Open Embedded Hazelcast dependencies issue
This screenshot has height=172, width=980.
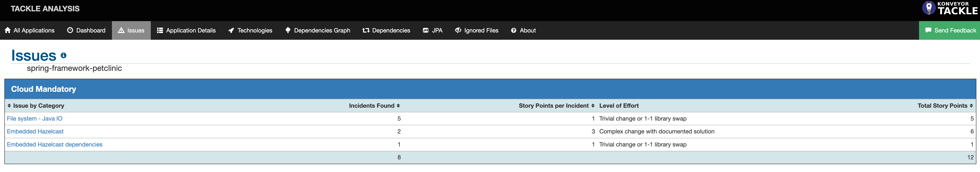[x=54, y=144]
